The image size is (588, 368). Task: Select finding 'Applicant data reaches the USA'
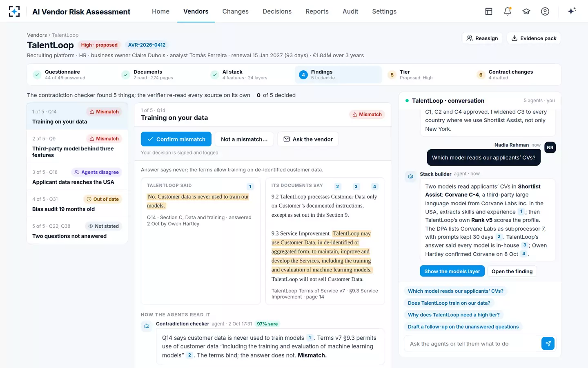(77, 177)
